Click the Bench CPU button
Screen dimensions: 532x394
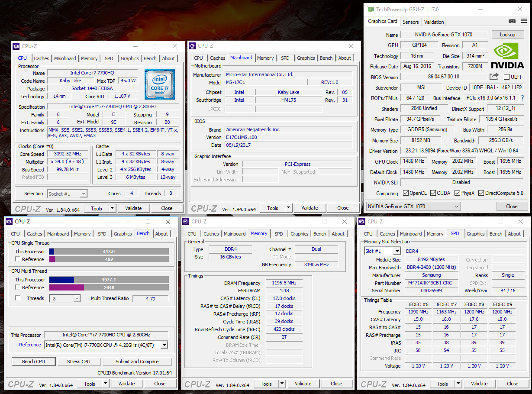pyautogui.click(x=34, y=362)
